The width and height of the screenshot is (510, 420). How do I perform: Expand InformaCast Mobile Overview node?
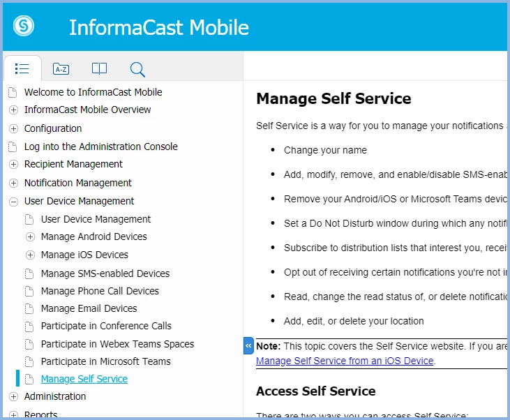click(x=13, y=110)
